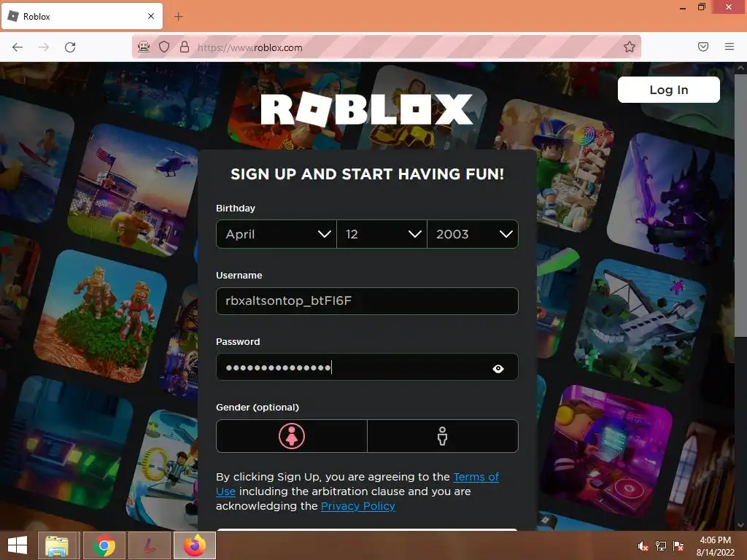Click the crashed airplane game thumbnail
747x560 pixels.
tap(638, 324)
